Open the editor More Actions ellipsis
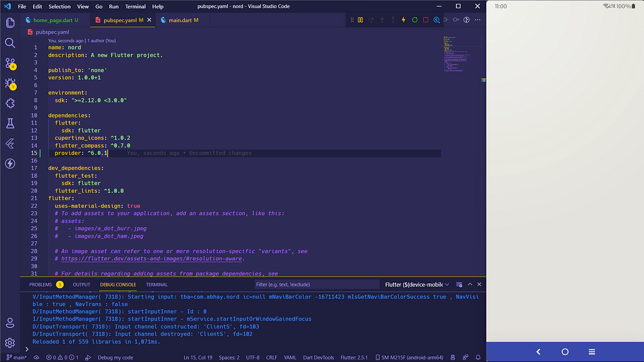Image resolution: width=644 pixels, height=362 pixels. click(477, 19)
